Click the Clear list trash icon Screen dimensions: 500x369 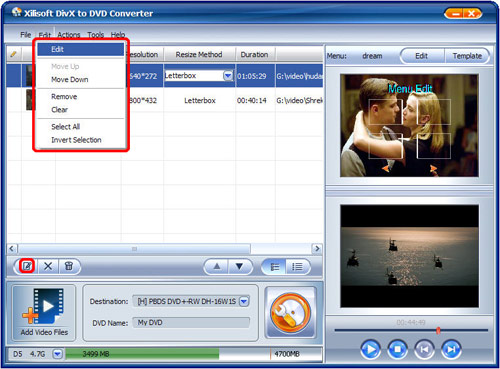point(69,266)
